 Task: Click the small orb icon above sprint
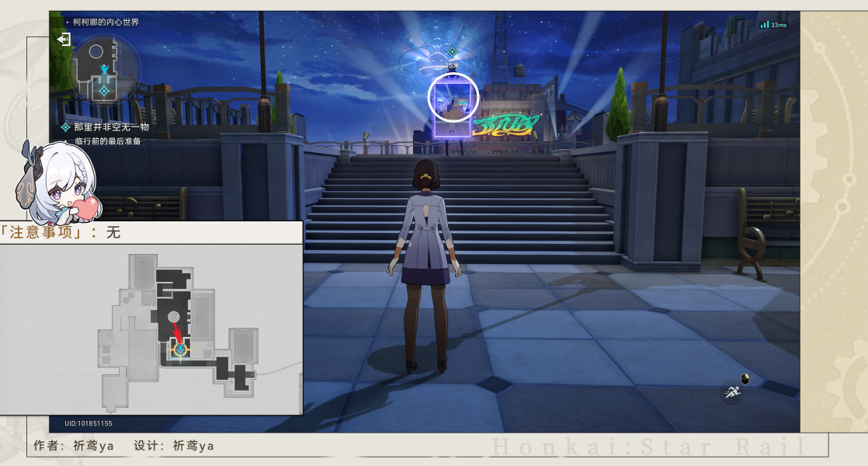(745, 379)
